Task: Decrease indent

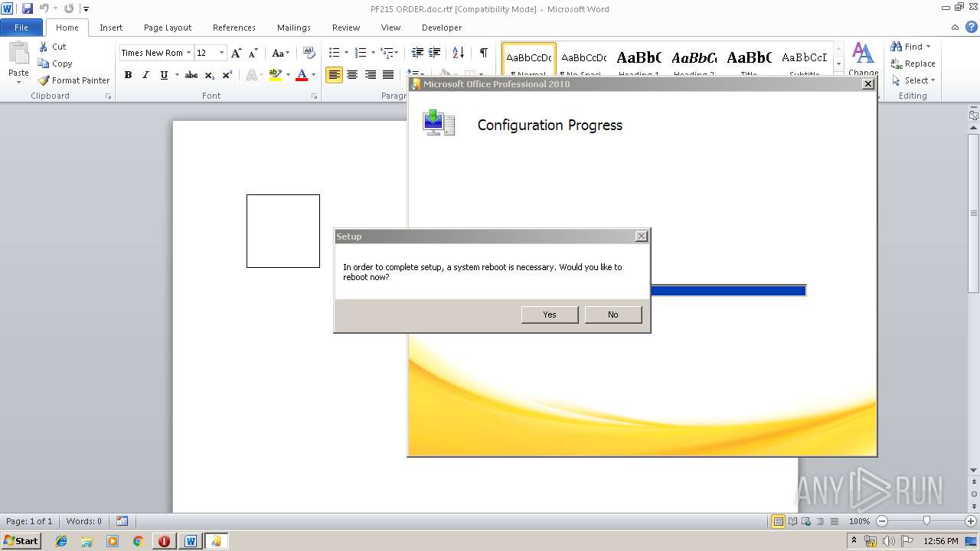Action: [x=417, y=53]
